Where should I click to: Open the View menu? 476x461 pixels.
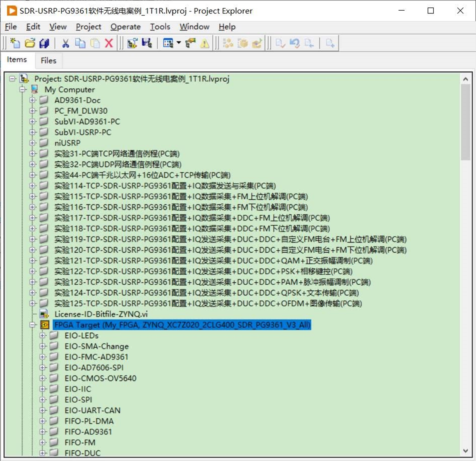point(57,27)
